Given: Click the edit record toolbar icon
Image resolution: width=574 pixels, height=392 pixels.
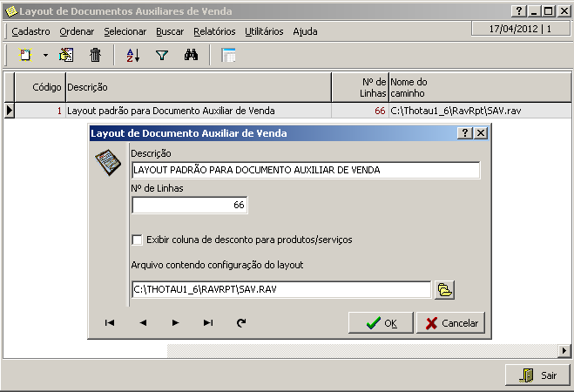Looking at the screenshot, I should (x=66, y=55).
